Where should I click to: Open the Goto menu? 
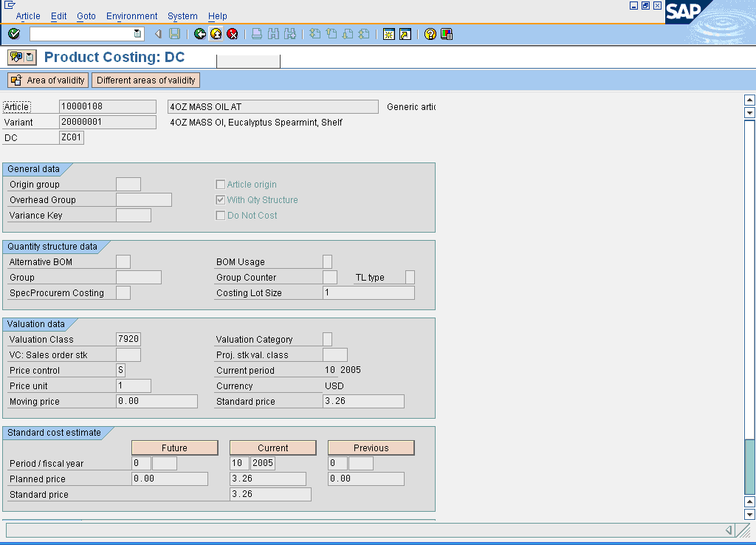click(x=86, y=16)
